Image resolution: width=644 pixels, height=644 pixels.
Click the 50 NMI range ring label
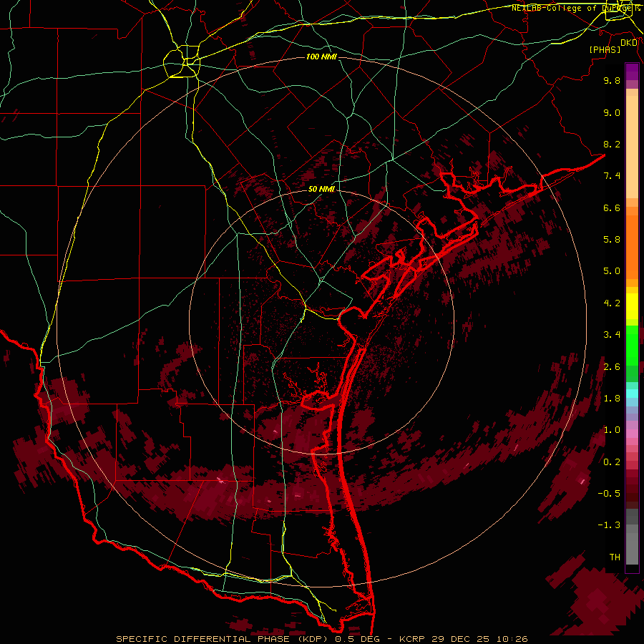[321, 189]
